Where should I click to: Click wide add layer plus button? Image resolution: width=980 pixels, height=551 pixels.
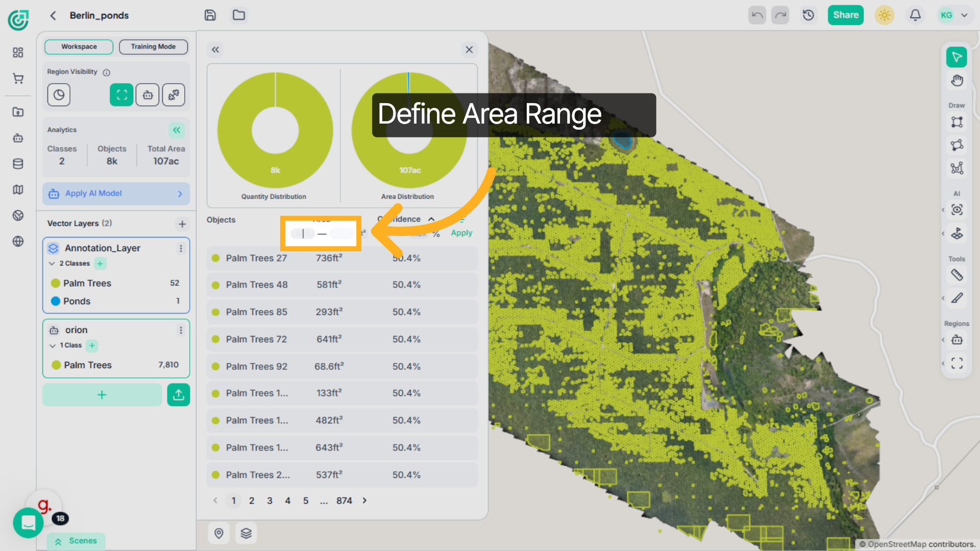pyautogui.click(x=102, y=395)
